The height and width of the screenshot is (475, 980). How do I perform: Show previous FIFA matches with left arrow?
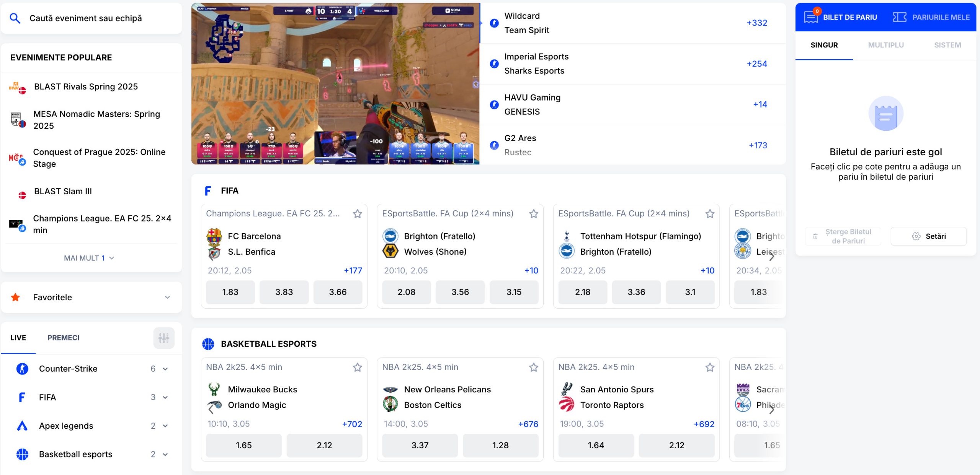click(211, 257)
